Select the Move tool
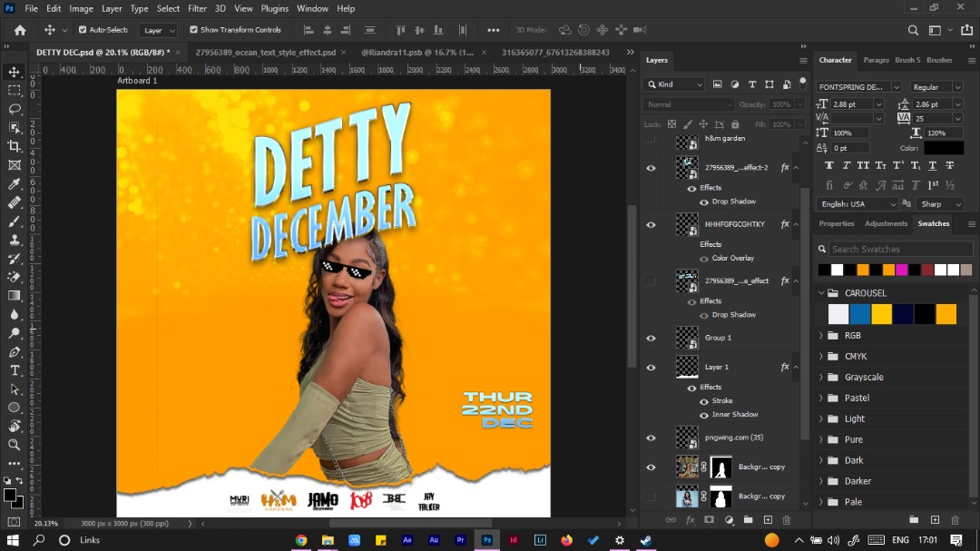Viewport: 980px width, 551px height. tap(13, 71)
